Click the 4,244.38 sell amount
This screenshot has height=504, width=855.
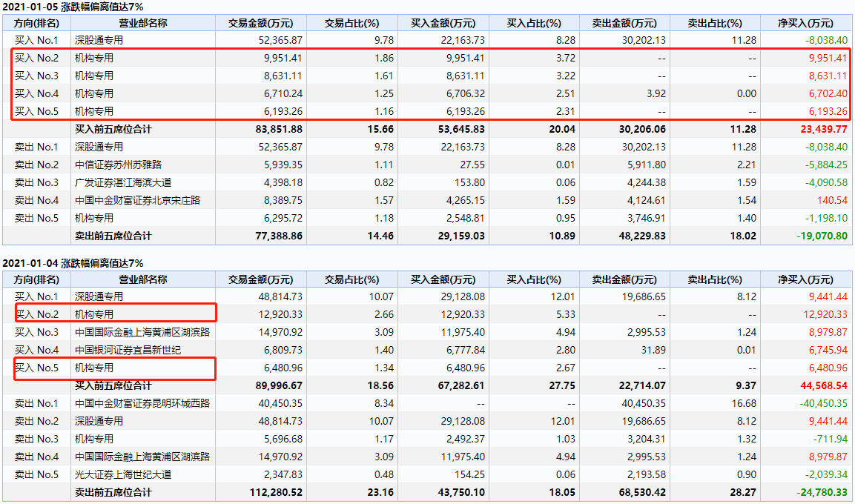(x=646, y=182)
